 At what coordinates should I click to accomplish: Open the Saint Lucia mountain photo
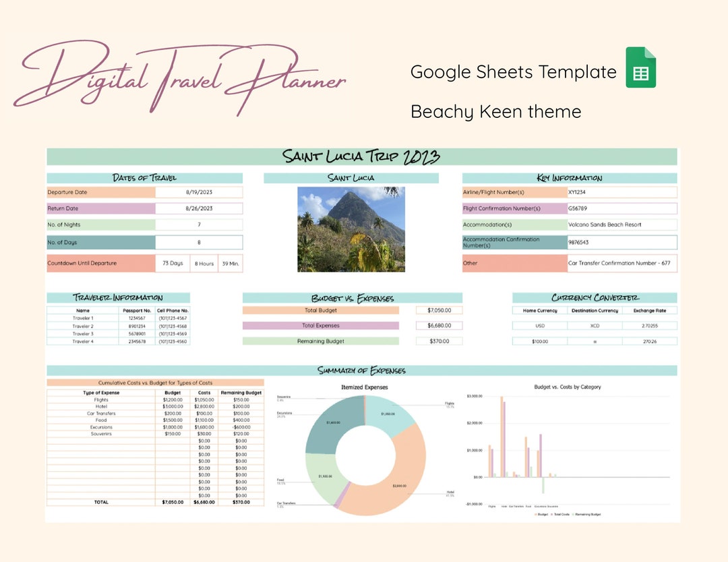pyautogui.click(x=351, y=228)
